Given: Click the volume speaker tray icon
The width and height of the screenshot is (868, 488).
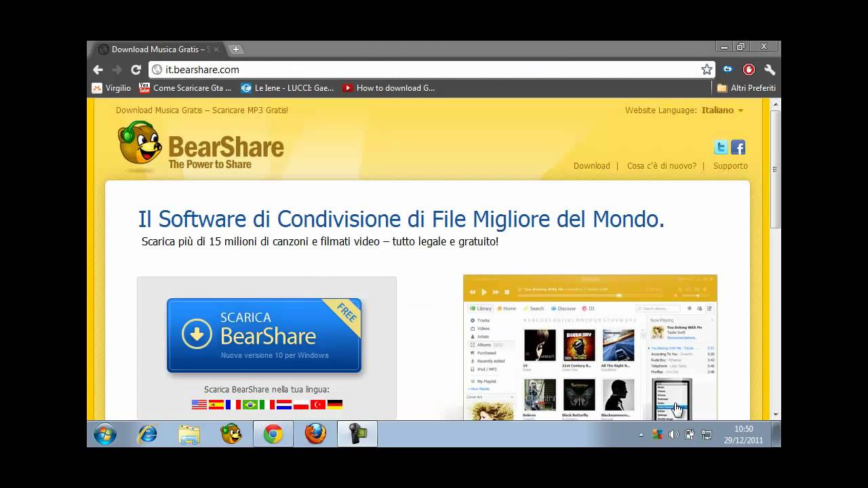Looking at the screenshot, I should coord(673,434).
